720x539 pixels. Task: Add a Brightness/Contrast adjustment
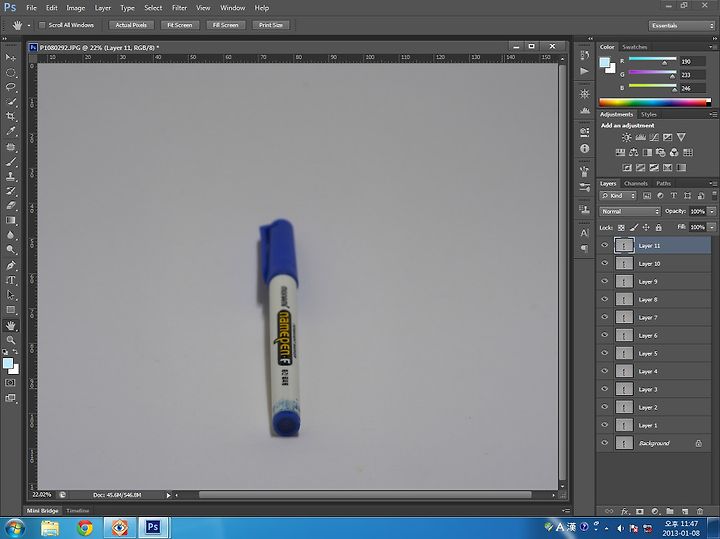click(626, 137)
